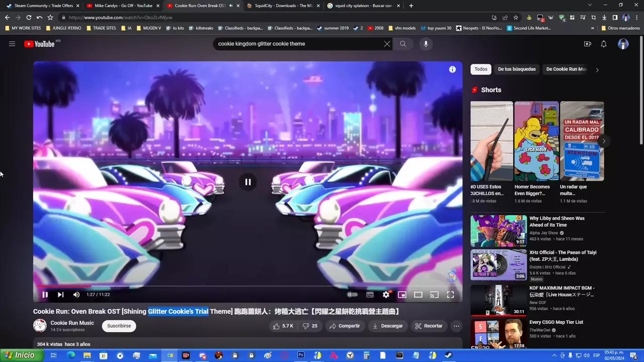Enable miniplayer mode
This screenshot has height=362, width=644.
(x=402, y=295)
